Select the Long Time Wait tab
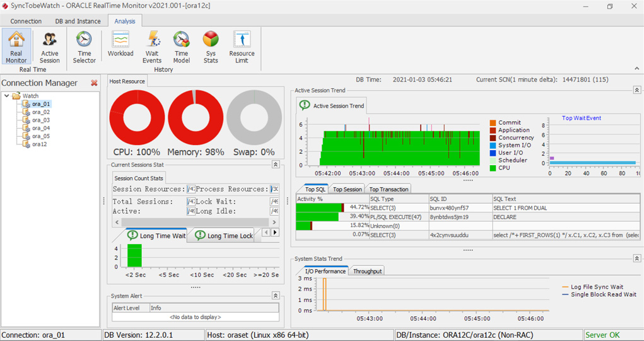Image resolution: width=644 pixels, height=341 pixels. point(156,236)
